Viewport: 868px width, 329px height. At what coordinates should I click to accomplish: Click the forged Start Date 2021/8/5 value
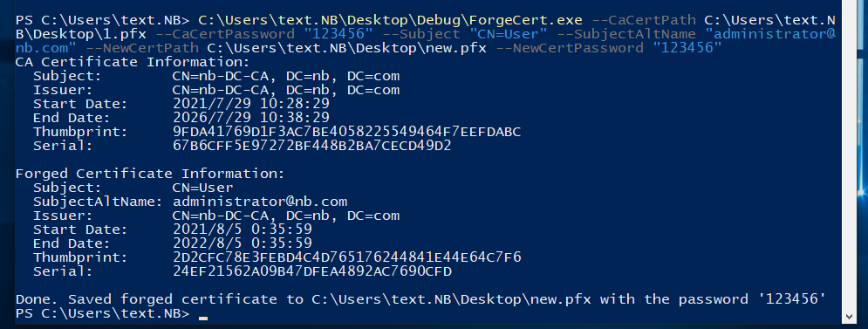(x=242, y=230)
